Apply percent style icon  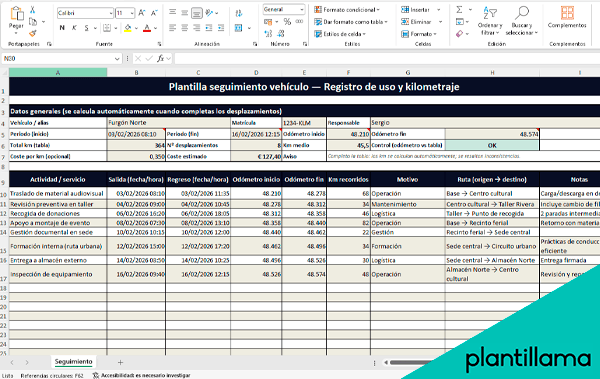tap(287, 22)
